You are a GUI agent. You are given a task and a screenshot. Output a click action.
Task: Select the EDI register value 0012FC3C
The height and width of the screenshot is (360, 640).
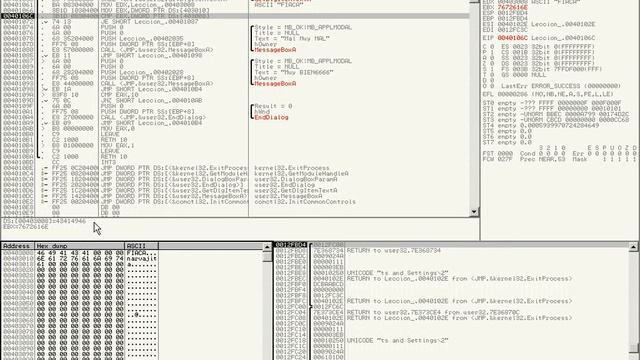point(512,30)
